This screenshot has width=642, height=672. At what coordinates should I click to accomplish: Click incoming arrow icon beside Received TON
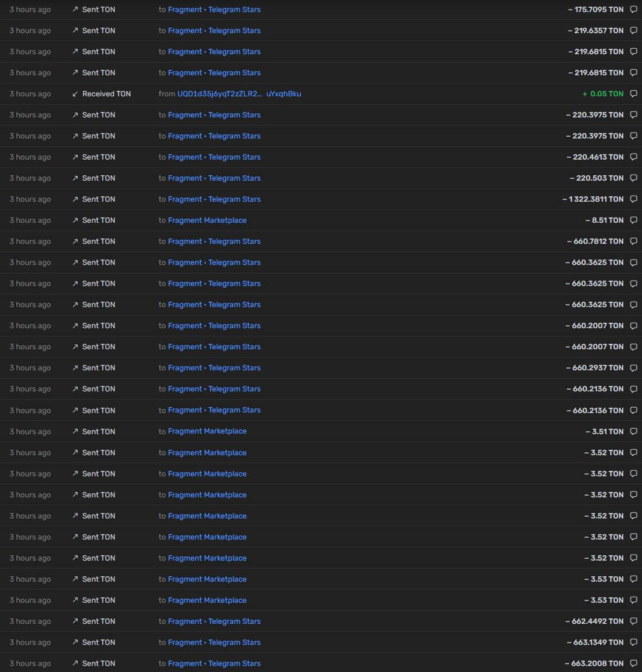click(75, 93)
